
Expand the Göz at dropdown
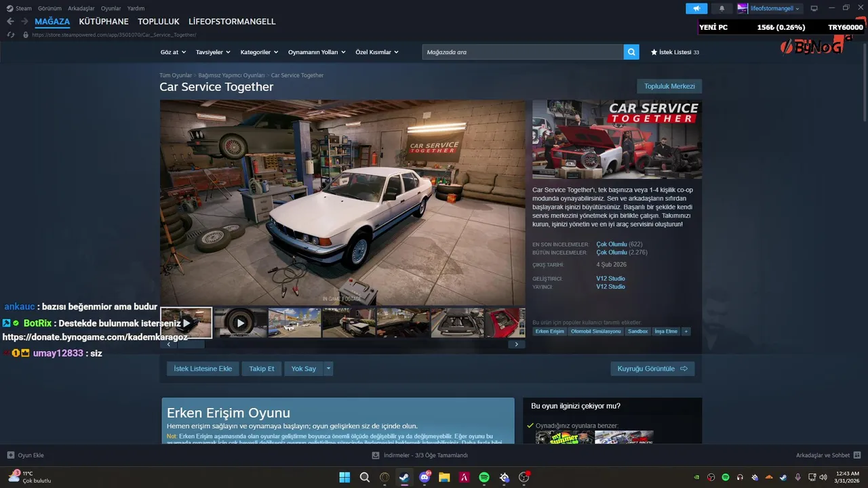click(x=173, y=52)
